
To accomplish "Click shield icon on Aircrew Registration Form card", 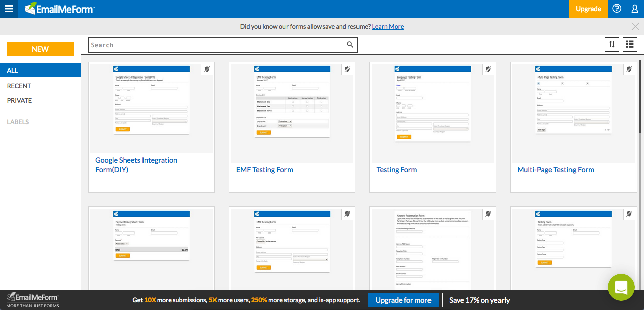I will click(x=488, y=214).
